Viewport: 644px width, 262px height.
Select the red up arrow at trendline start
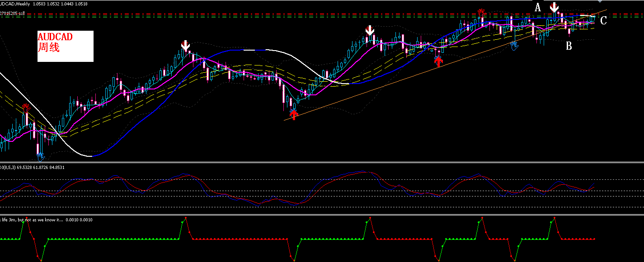click(x=294, y=115)
